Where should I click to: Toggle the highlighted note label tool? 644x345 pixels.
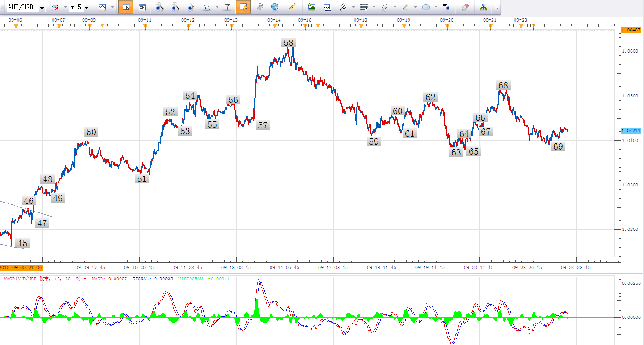[244, 7]
